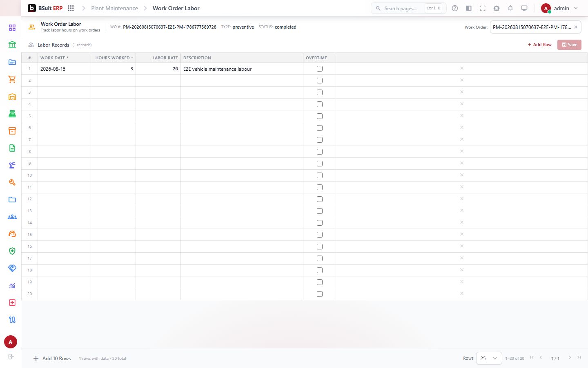Edit the 2026-08-15 work date cell
The height and width of the screenshot is (368, 588).
click(x=64, y=69)
